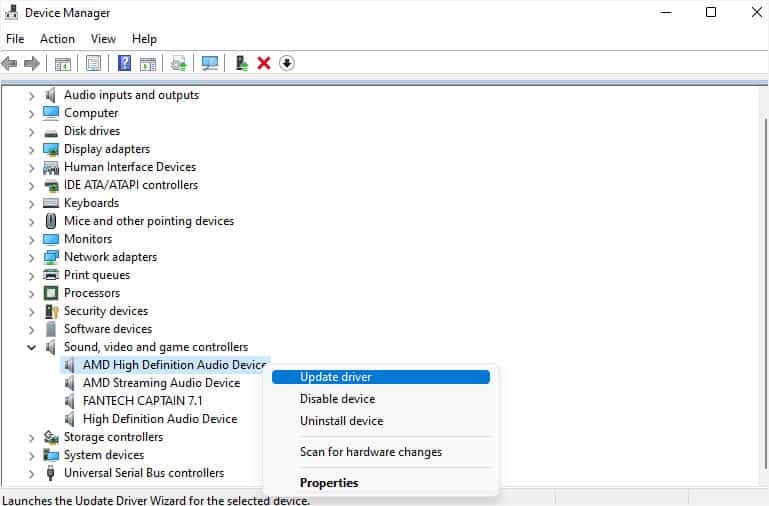
Task: Expand the Processors category
Action: (x=31, y=294)
